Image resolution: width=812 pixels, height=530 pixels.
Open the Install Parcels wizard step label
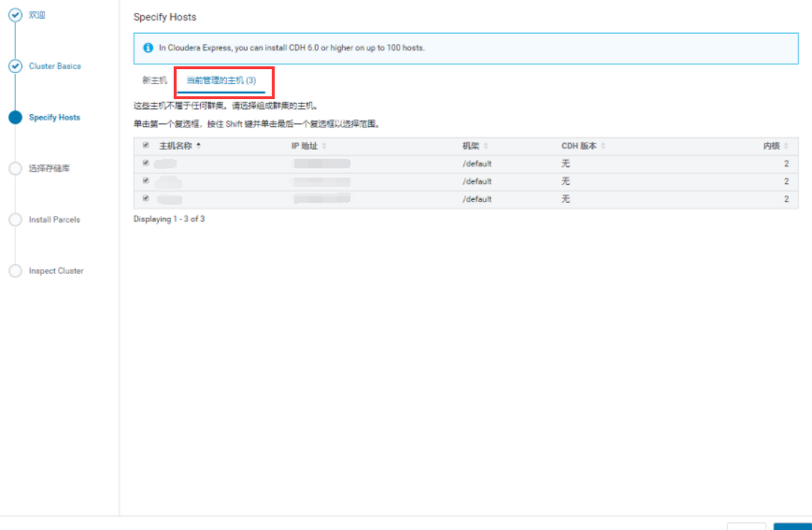click(x=54, y=220)
